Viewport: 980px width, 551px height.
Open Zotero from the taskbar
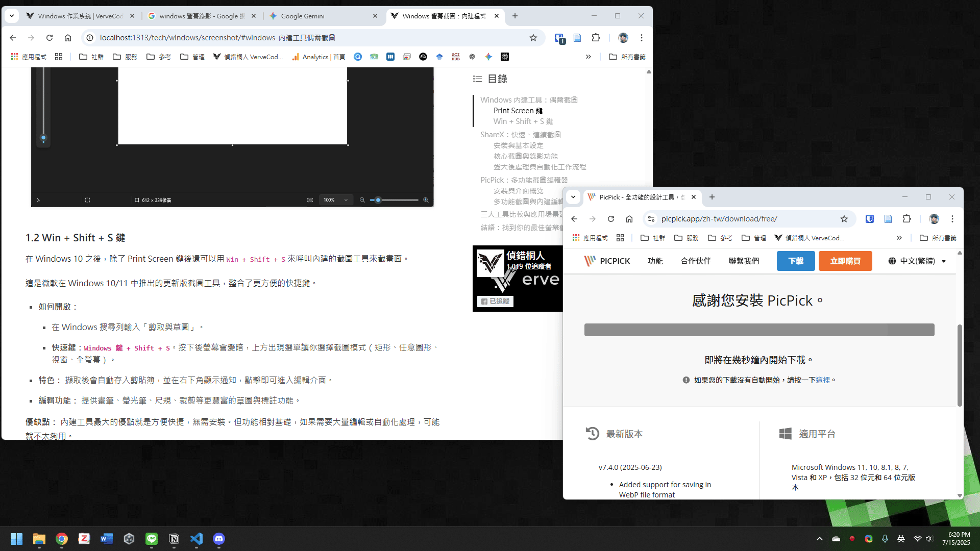click(84, 539)
